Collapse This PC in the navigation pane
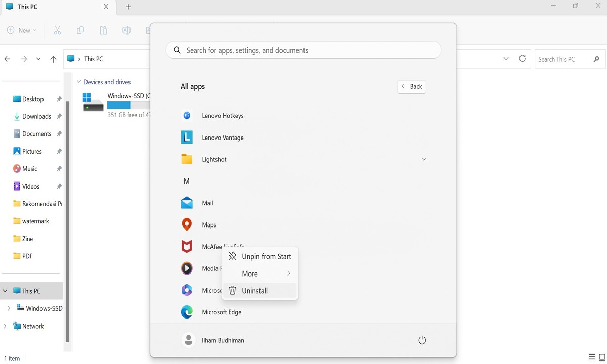The image size is (607, 364). pos(5,291)
